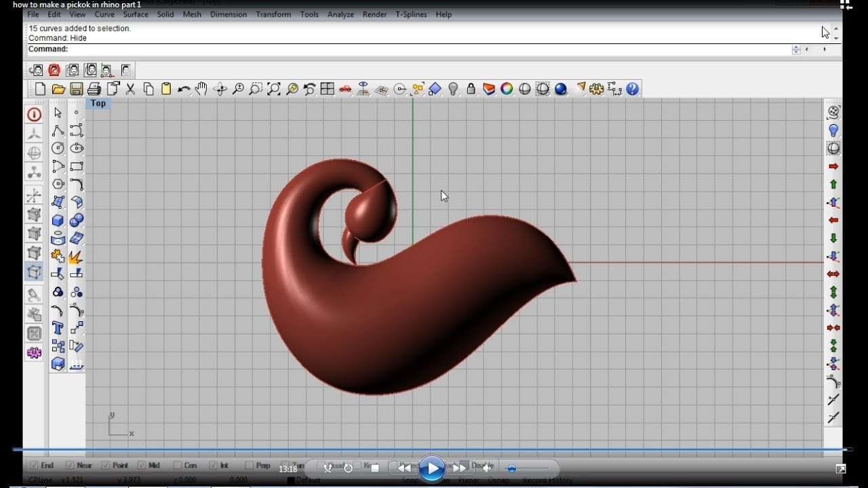Save the model with floppy icon

tap(76, 89)
